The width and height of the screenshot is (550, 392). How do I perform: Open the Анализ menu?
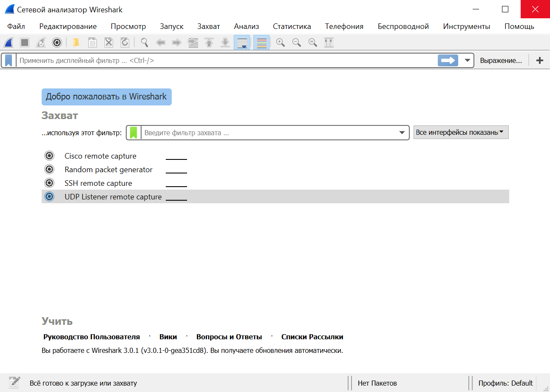[x=247, y=26]
